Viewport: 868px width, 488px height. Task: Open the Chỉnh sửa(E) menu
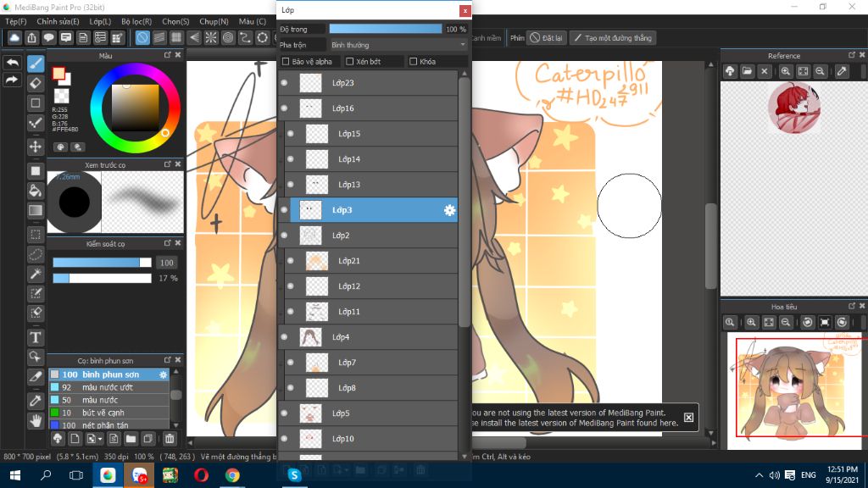(x=58, y=21)
